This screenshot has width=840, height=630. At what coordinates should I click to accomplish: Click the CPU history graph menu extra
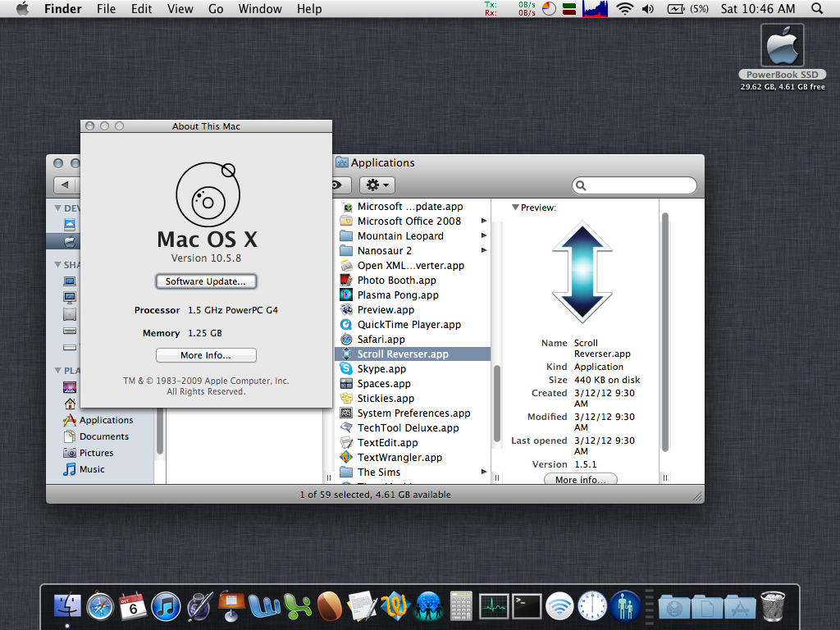tap(596, 8)
